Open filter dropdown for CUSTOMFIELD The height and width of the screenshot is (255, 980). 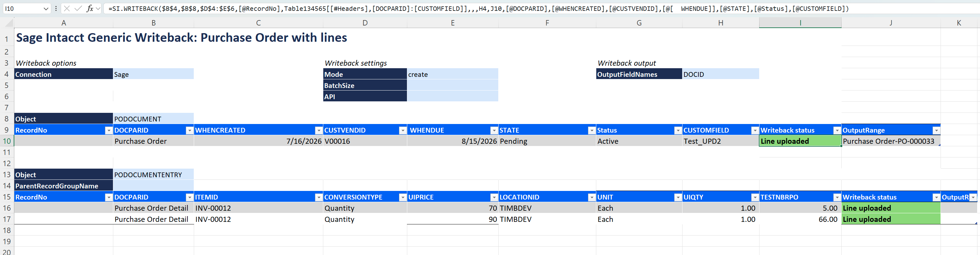coord(755,130)
